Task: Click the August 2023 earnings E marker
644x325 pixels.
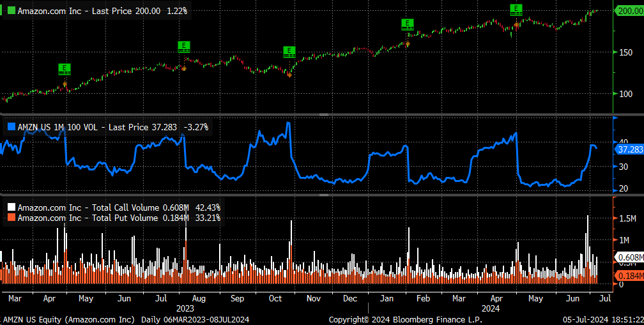Action: pos(184,47)
